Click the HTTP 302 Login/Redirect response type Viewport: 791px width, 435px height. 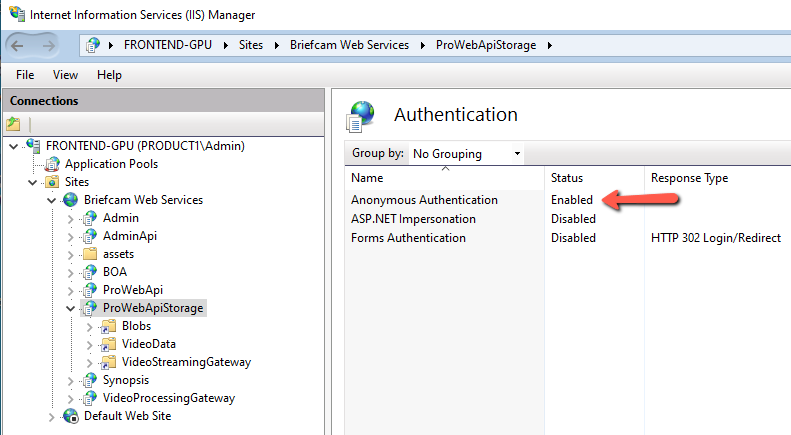(716, 238)
